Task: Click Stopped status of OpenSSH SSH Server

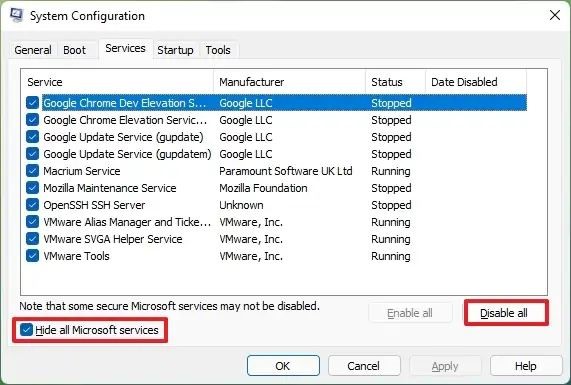Action: tap(391, 205)
